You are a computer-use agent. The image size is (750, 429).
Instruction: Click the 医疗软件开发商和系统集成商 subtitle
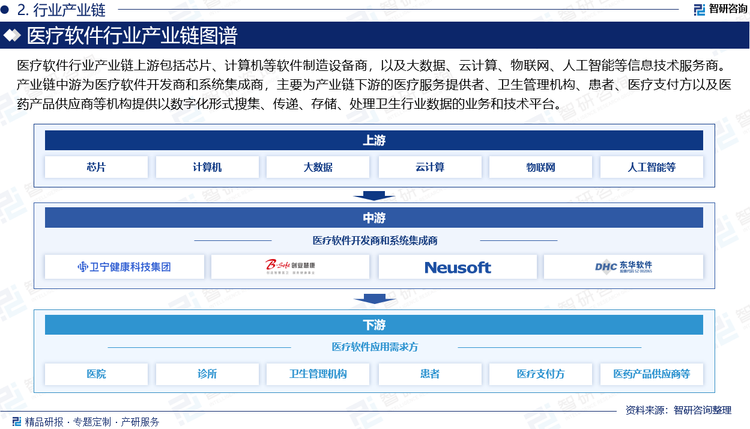[375, 241]
